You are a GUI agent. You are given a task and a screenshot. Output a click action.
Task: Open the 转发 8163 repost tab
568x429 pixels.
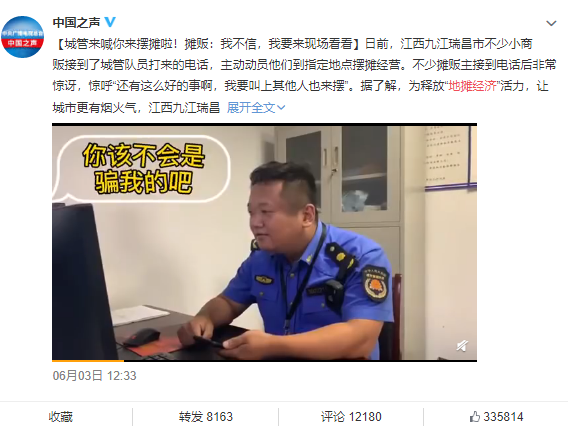tap(205, 417)
